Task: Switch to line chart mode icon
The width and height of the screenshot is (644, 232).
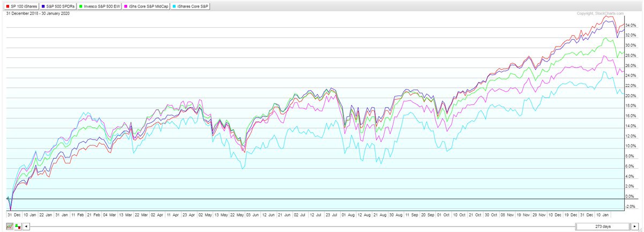Action: 10,227
